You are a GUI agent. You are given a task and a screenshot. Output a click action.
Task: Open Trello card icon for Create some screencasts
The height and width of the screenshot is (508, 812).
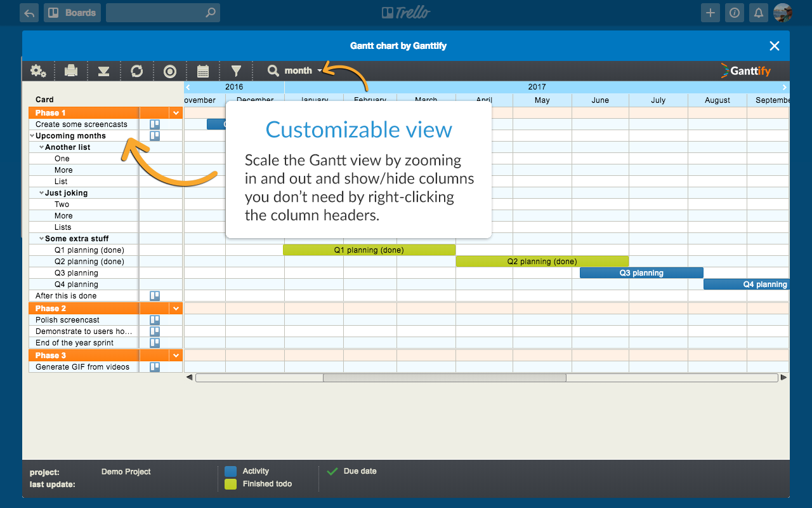coord(155,124)
